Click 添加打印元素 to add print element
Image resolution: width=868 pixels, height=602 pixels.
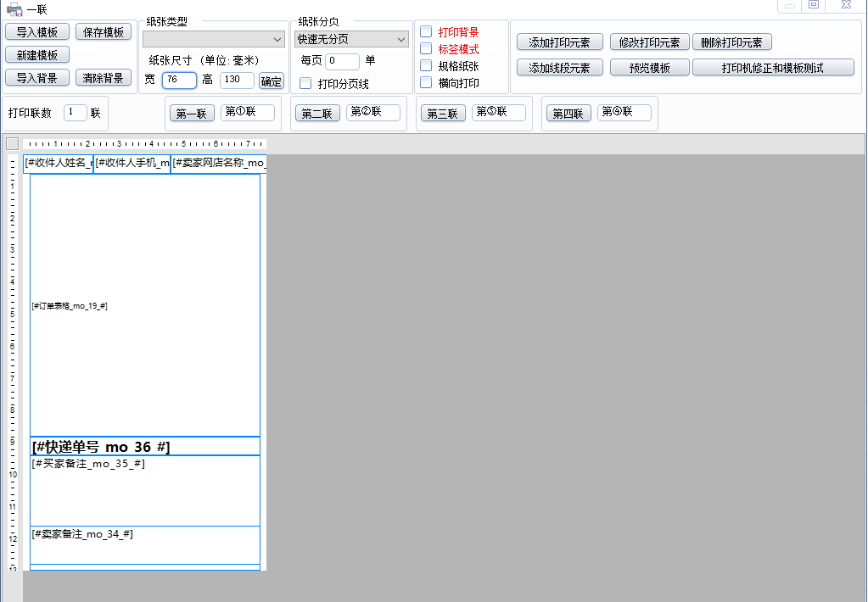(x=559, y=42)
